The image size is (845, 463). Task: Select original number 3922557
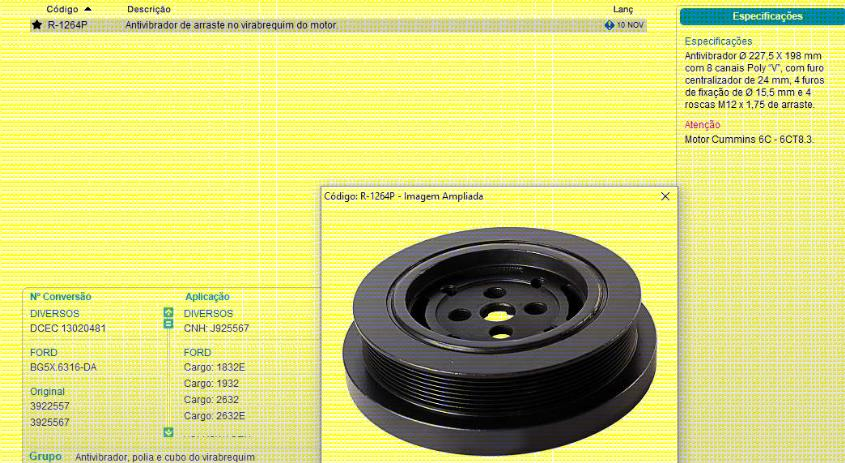pos(50,407)
